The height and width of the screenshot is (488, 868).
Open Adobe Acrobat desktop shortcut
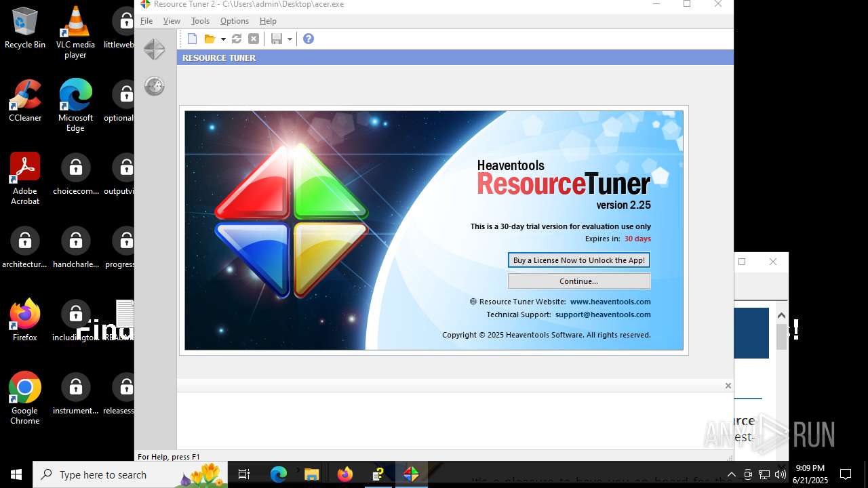click(x=25, y=178)
